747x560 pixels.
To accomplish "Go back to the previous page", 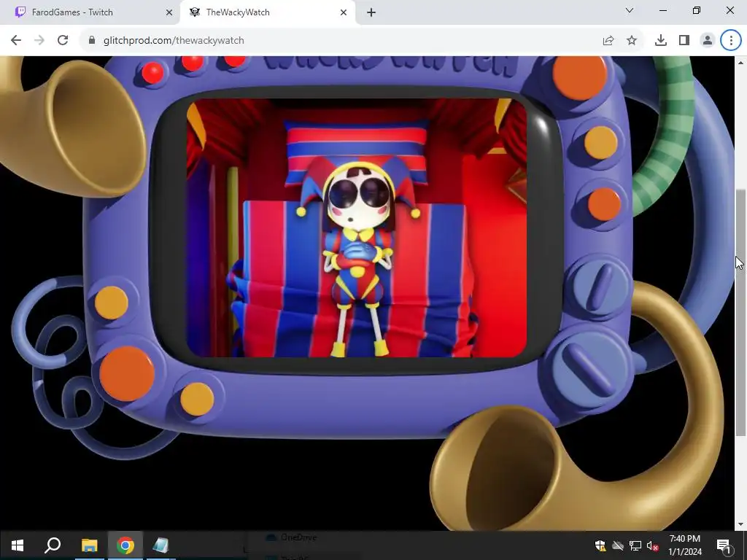I will point(16,41).
